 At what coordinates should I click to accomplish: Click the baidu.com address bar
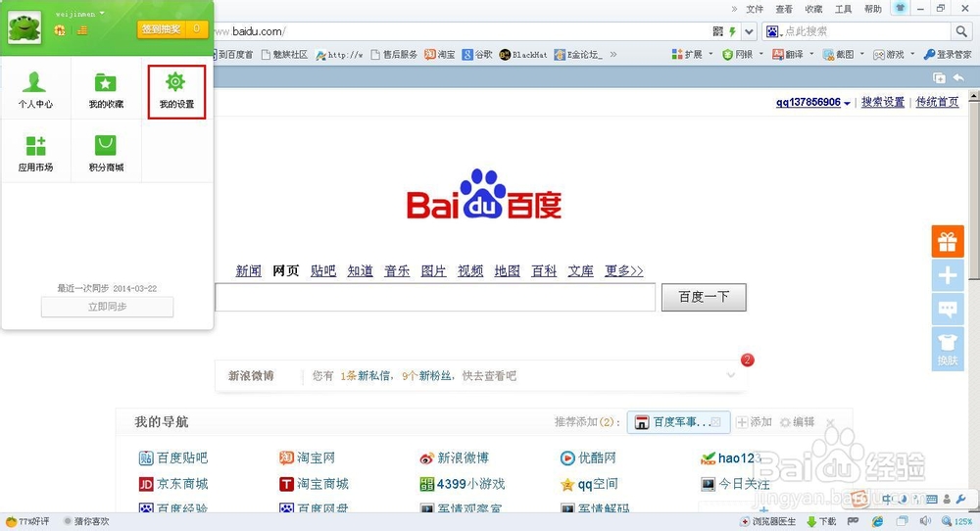[463, 31]
